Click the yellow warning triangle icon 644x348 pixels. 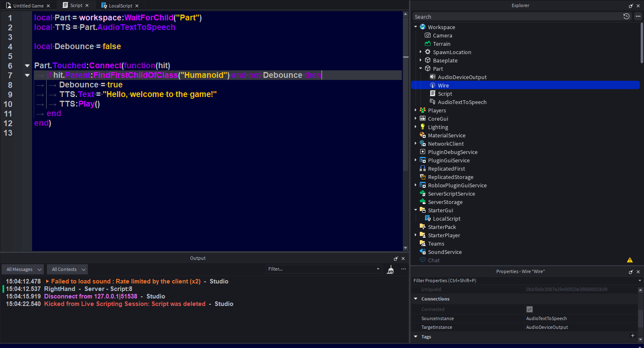[629, 260]
